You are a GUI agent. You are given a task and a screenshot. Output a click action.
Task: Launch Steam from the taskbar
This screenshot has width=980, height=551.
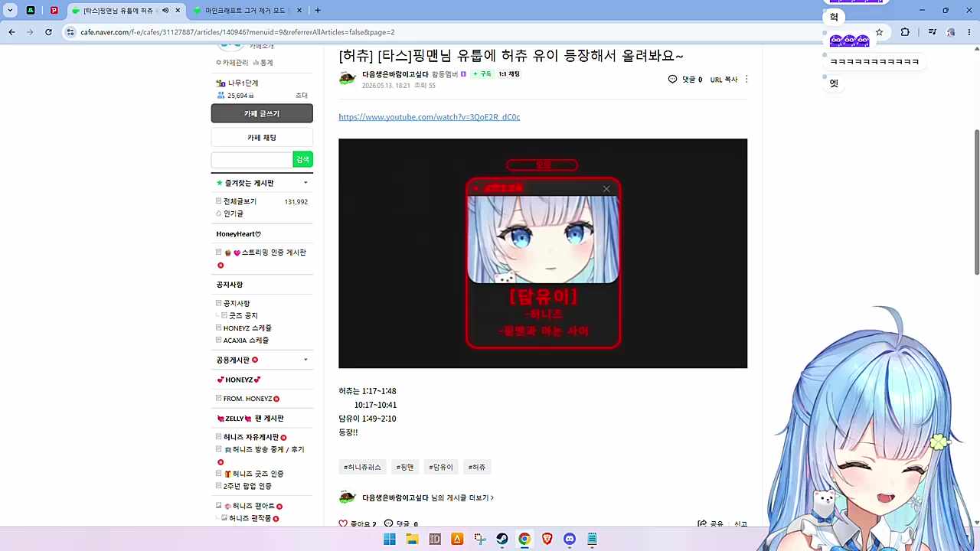502,539
